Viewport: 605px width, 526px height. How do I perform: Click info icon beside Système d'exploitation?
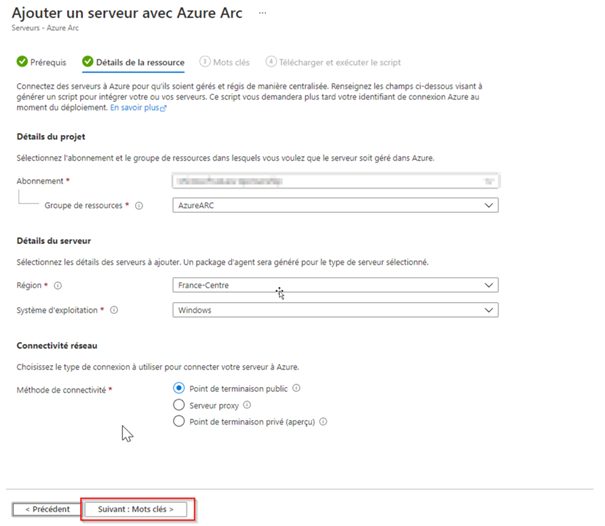pyautogui.click(x=114, y=310)
